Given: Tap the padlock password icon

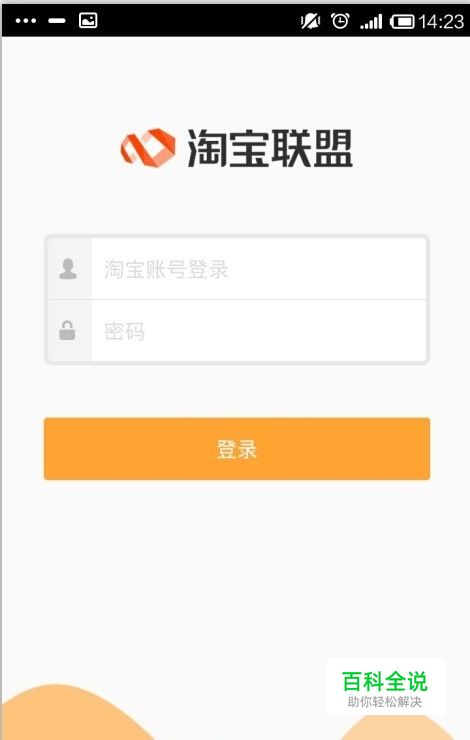Looking at the screenshot, I should (67, 330).
